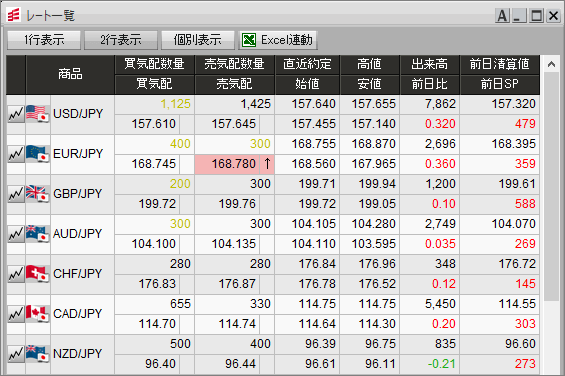Image resolution: width=565 pixels, height=376 pixels.
Task: Select the NZD/JPY product name
Action: click(x=77, y=354)
